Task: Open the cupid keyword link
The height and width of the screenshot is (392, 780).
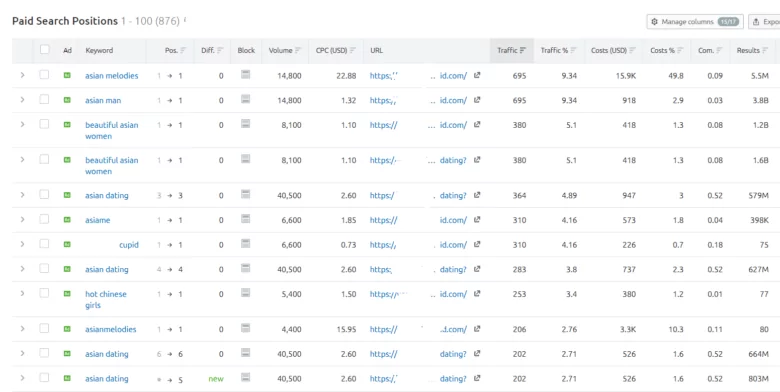Action: click(129, 245)
